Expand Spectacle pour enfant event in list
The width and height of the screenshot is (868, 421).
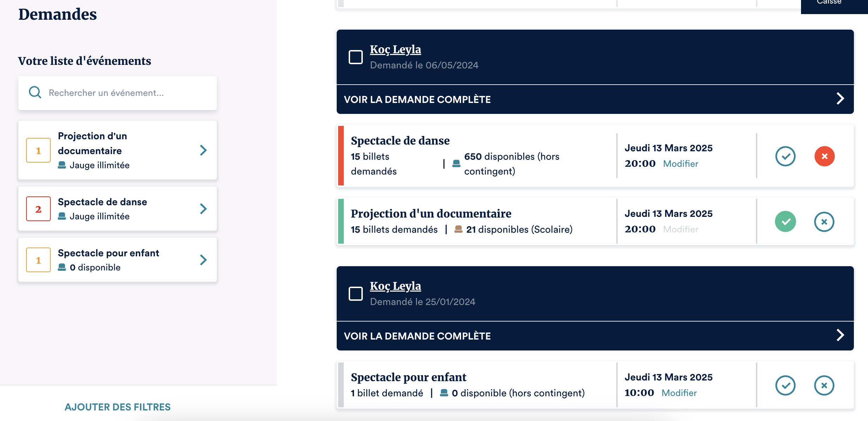coord(203,260)
